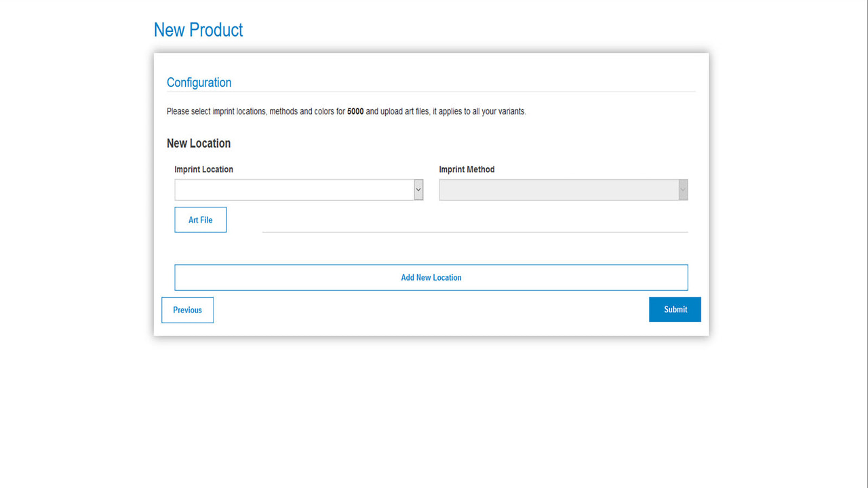Submit the new product configuration
This screenshot has width=868, height=488.
click(x=675, y=309)
